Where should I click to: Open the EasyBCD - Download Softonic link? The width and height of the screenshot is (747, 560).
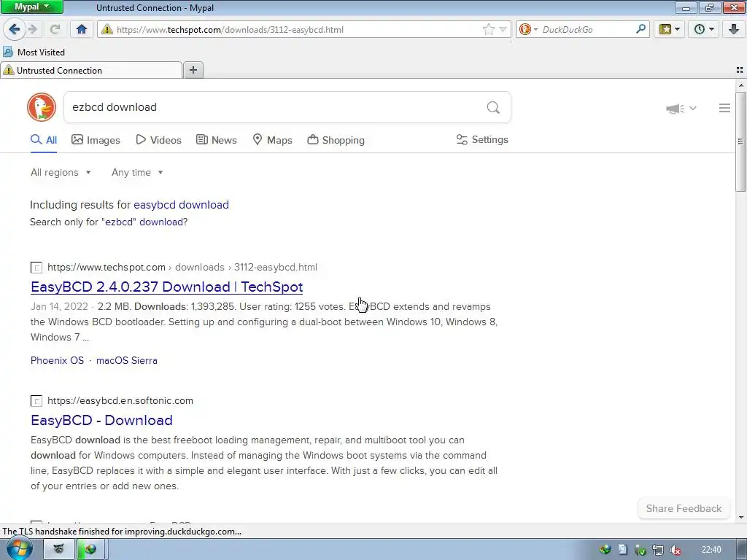[x=101, y=420]
